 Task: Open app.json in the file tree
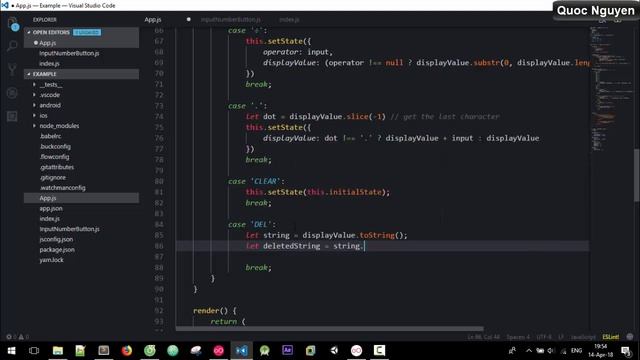pos(51,208)
